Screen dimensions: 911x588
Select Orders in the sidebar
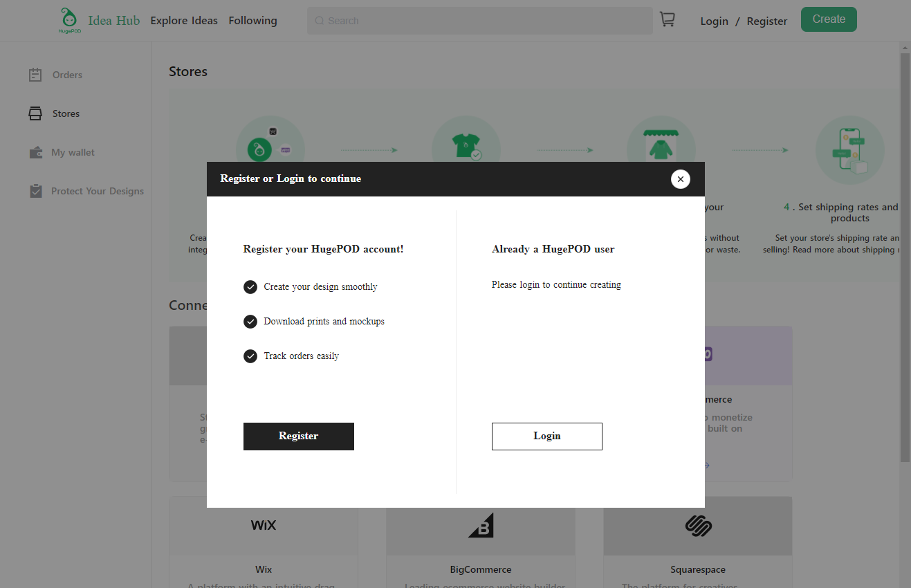[67, 75]
